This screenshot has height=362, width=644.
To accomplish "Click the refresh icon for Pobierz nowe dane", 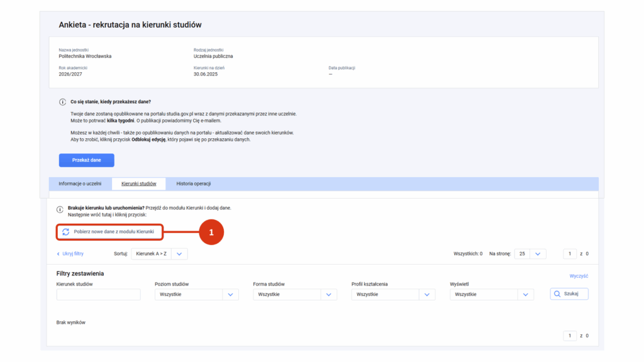I will (x=65, y=232).
